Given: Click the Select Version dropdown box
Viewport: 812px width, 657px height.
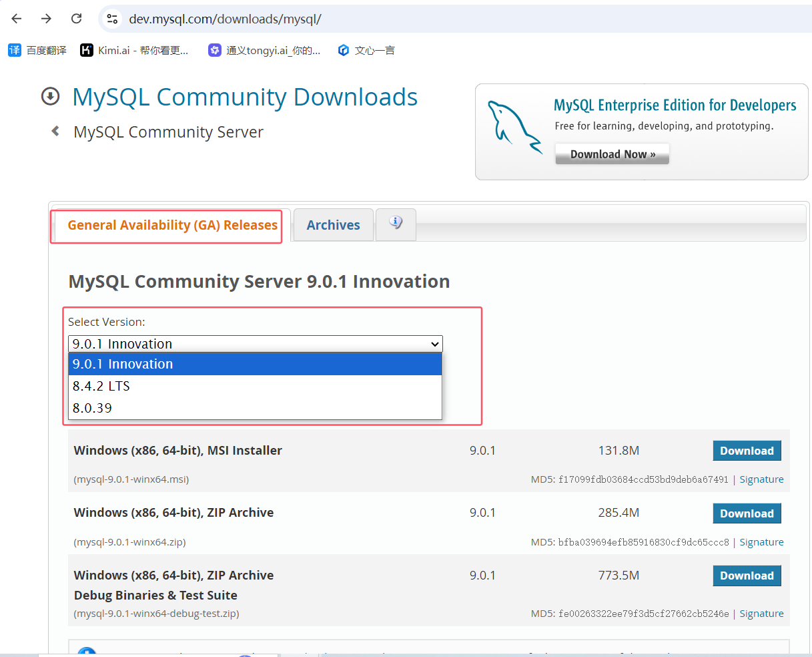Looking at the screenshot, I should [x=256, y=344].
